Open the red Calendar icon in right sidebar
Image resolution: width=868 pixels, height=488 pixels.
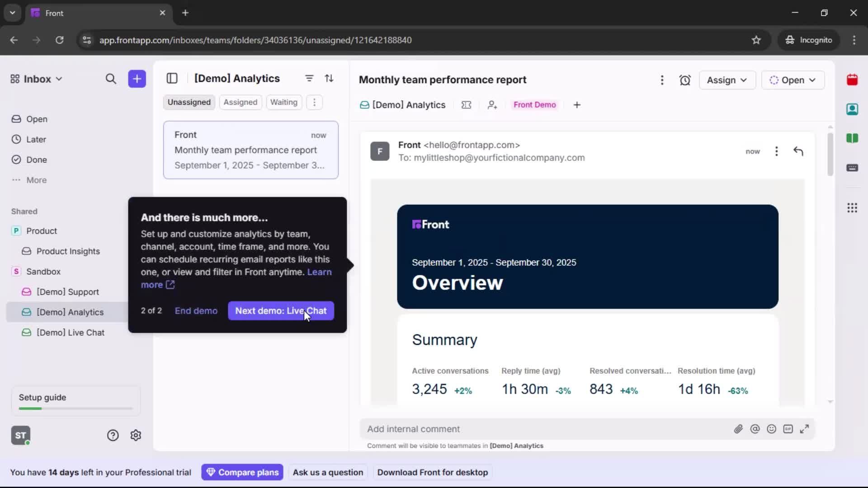[x=853, y=80]
